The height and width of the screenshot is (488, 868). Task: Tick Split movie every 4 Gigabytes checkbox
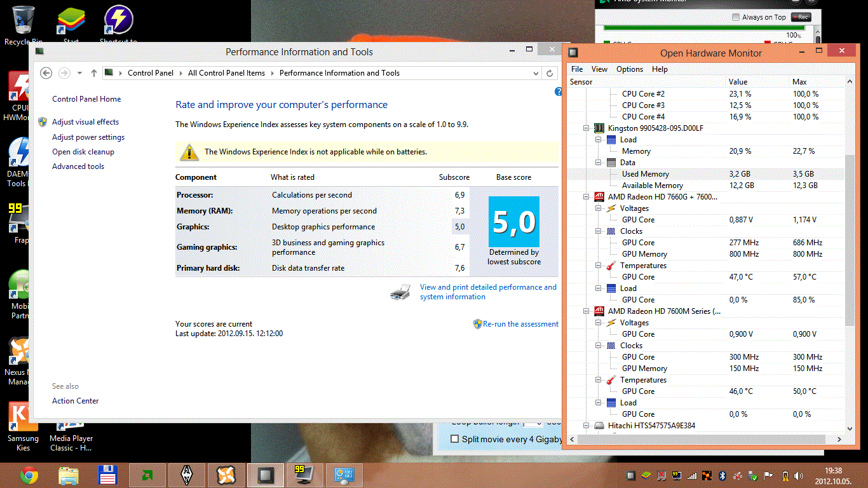(x=454, y=439)
